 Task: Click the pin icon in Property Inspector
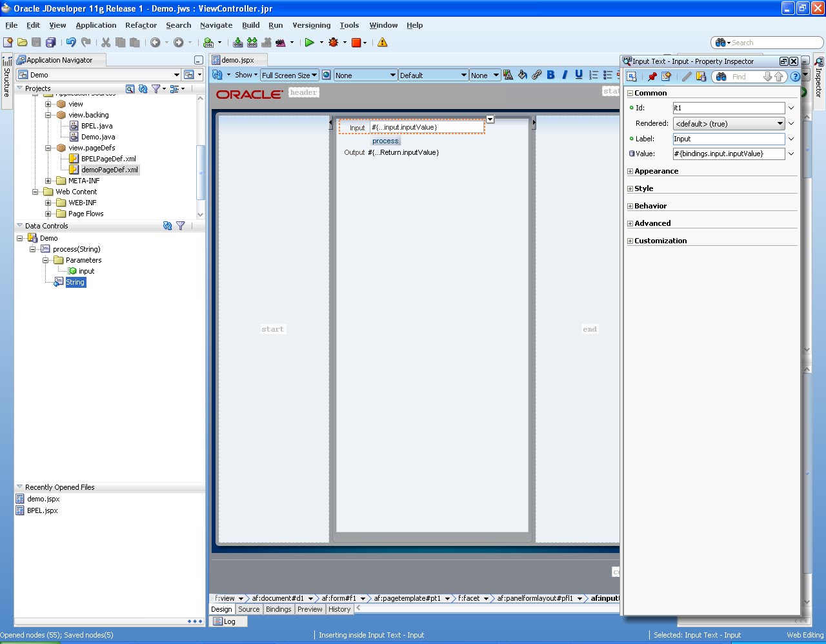tap(652, 76)
